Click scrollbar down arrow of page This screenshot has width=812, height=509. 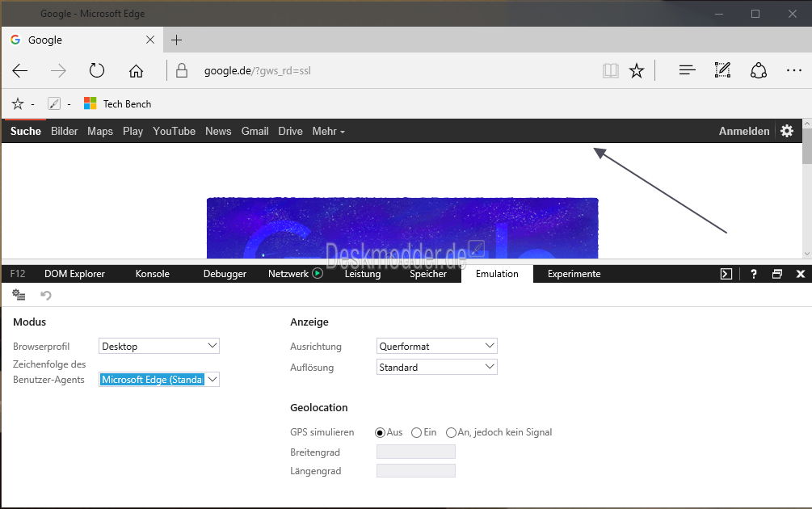pyautogui.click(x=807, y=254)
